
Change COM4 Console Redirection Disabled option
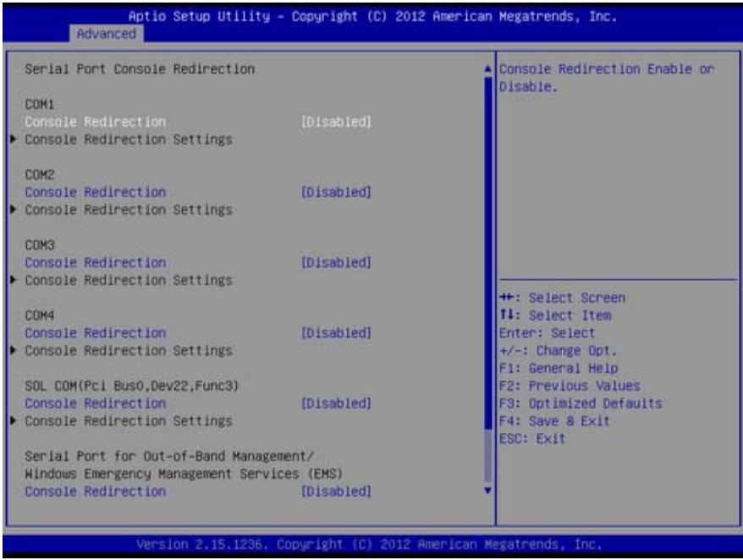(x=336, y=332)
